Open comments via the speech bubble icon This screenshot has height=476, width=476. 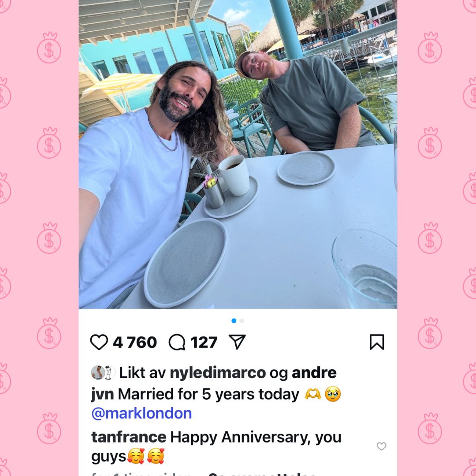[177, 342]
